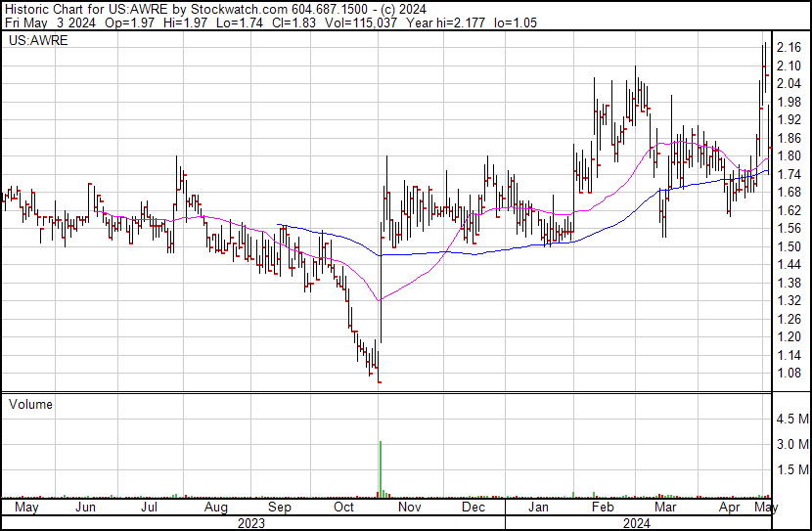Screen dimensions: 812x531
Task: Click the 4.5 M volume axis label
Action: 791,419
